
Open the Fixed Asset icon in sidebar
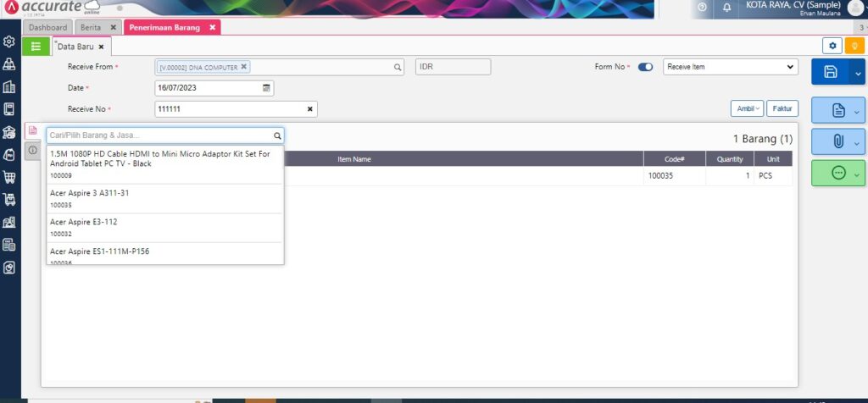click(8, 245)
